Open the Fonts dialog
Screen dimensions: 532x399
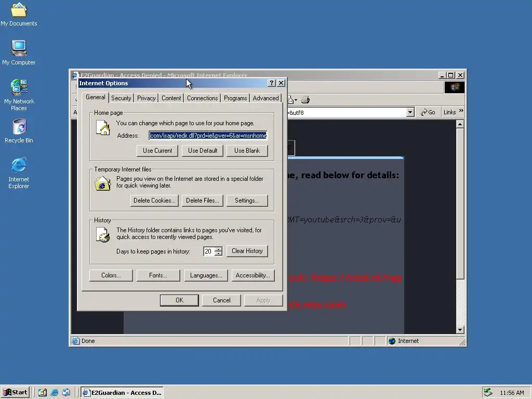[x=158, y=275]
